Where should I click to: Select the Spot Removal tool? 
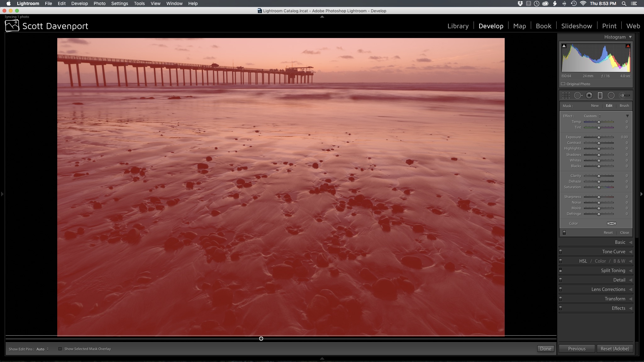[x=578, y=96]
